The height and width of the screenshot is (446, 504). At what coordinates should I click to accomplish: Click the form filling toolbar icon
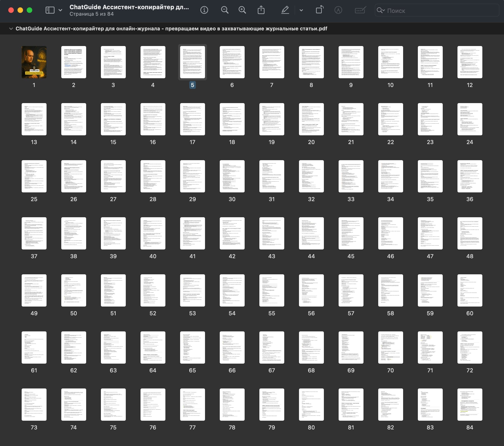click(x=360, y=10)
